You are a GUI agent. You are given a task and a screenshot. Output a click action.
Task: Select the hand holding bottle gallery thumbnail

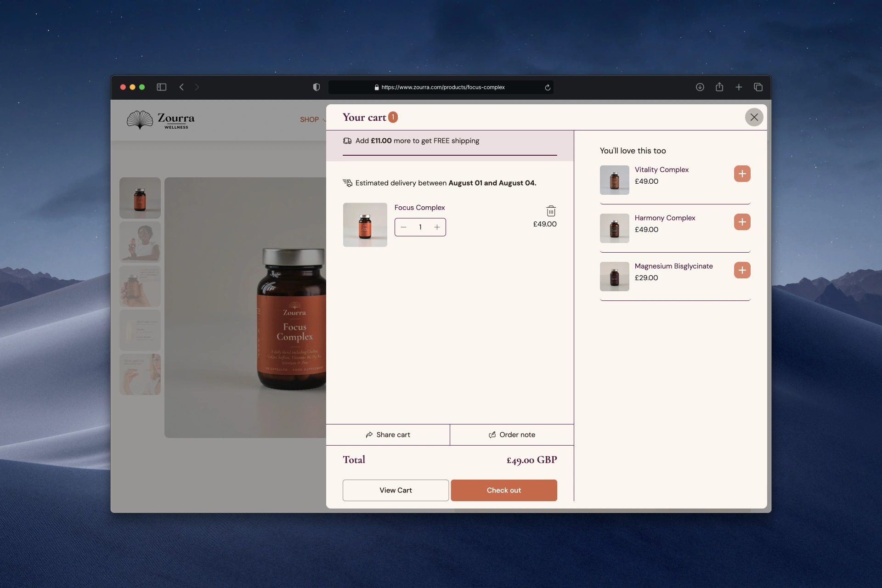click(140, 286)
